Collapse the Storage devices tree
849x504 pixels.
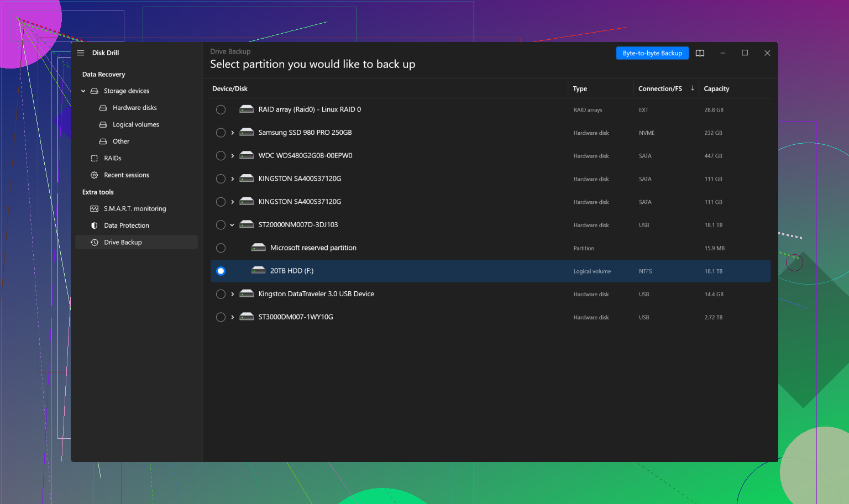pos(83,91)
